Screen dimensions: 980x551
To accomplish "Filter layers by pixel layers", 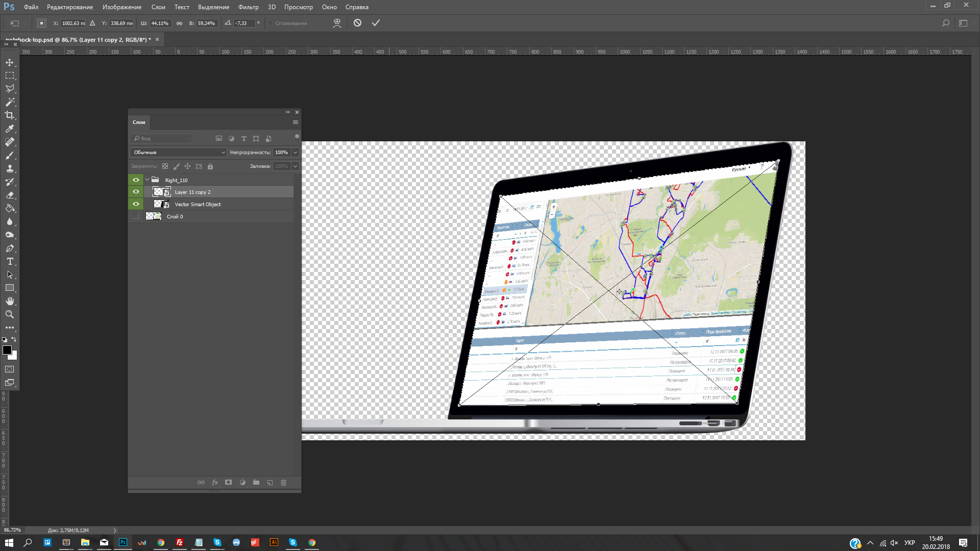I will click(x=219, y=138).
